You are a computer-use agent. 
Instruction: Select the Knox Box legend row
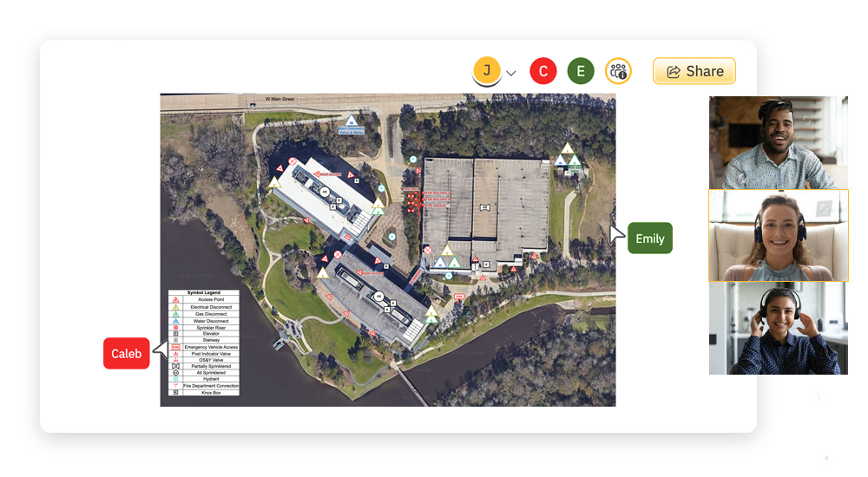coord(204,392)
